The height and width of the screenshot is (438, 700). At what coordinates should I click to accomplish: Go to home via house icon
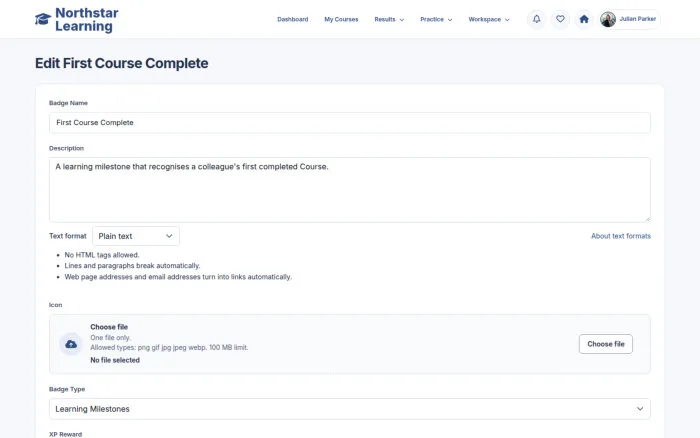coord(584,19)
